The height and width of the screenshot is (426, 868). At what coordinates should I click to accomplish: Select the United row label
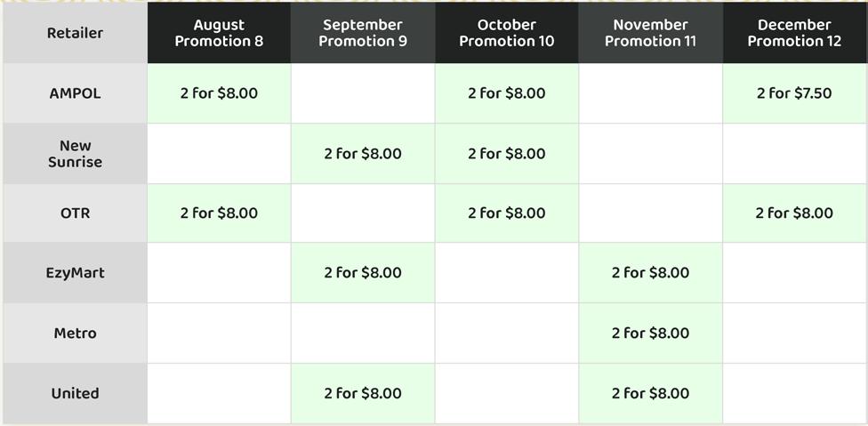pos(75,393)
